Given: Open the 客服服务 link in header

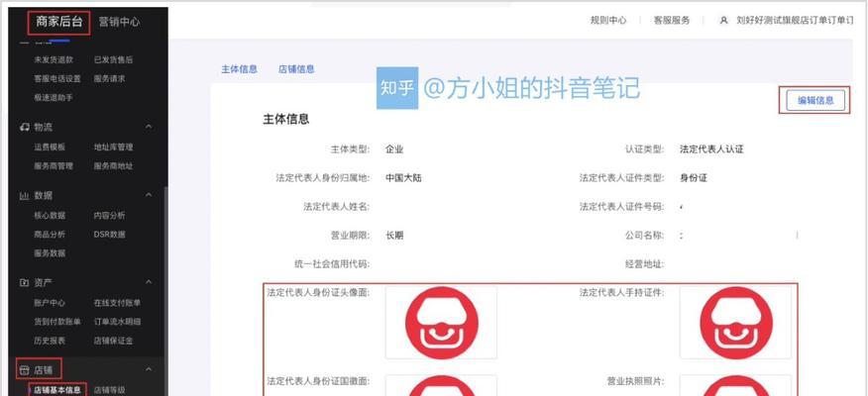Looking at the screenshot, I should point(672,21).
